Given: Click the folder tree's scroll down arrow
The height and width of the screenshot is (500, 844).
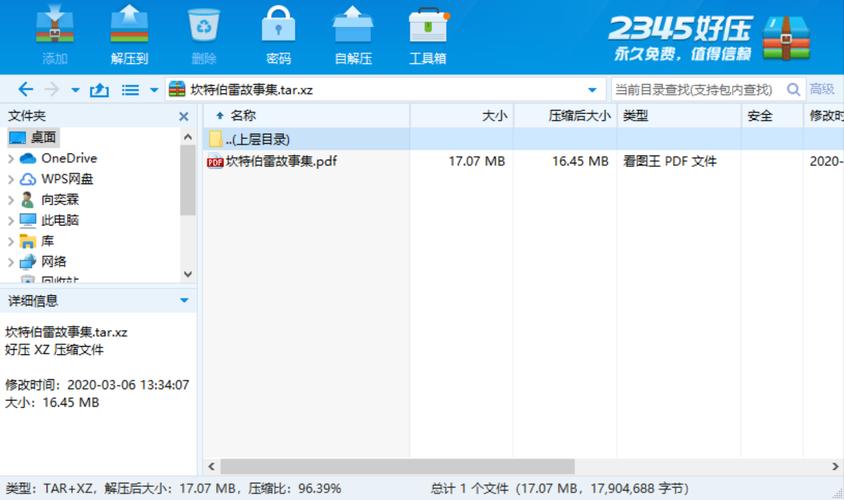Looking at the screenshot, I should pyautogui.click(x=188, y=274).
